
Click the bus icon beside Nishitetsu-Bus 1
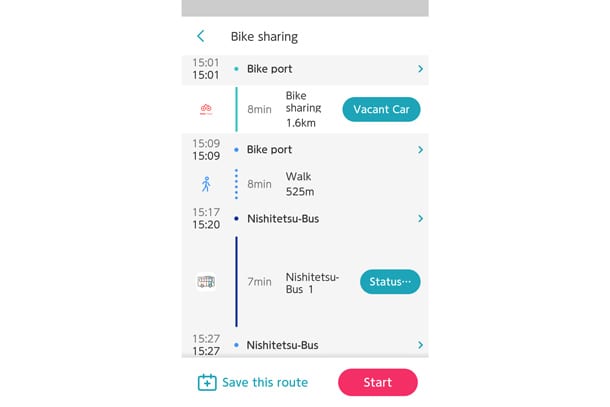206,282
